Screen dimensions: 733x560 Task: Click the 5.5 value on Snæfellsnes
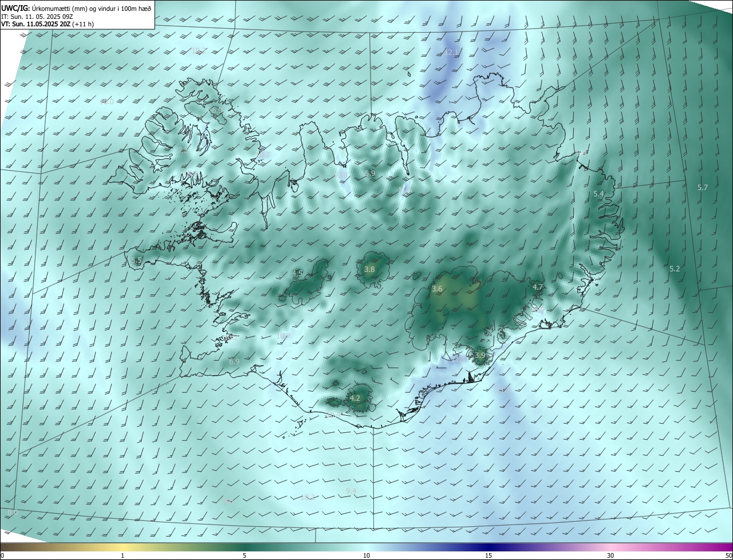[x=136, y=261]
